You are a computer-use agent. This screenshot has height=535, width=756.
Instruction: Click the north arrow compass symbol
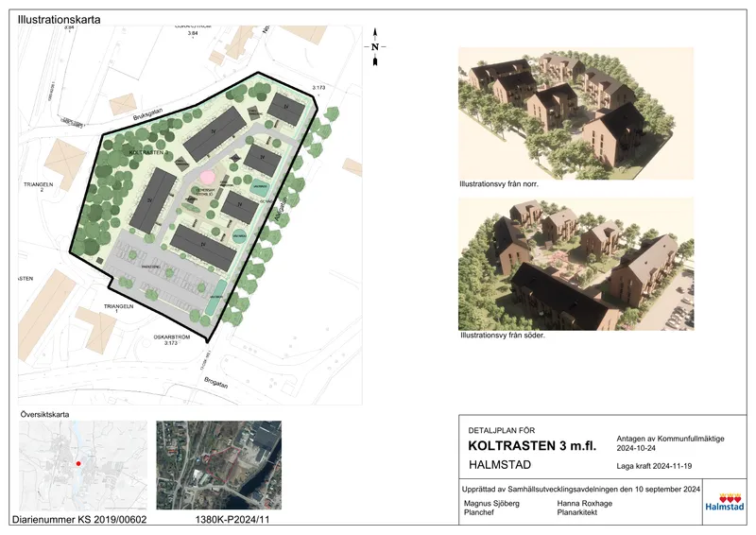click(375, 47)
